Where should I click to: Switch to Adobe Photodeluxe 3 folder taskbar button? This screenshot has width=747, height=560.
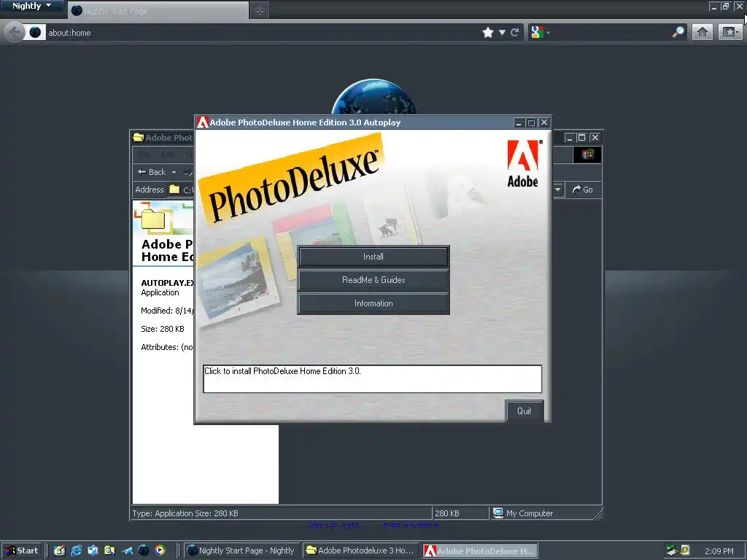click(x=360, y=551)
